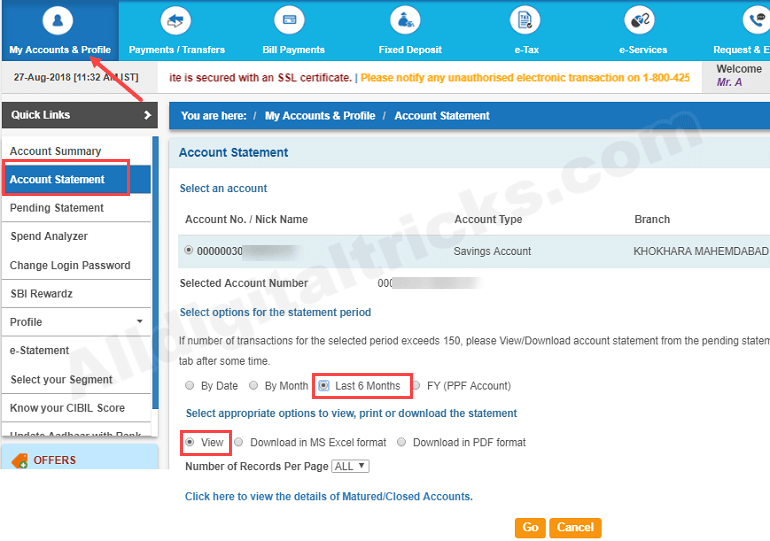This screenshot has height=541, width=770.
Task: Click the Welcome Mr. A user text
Action: [739, 76]
